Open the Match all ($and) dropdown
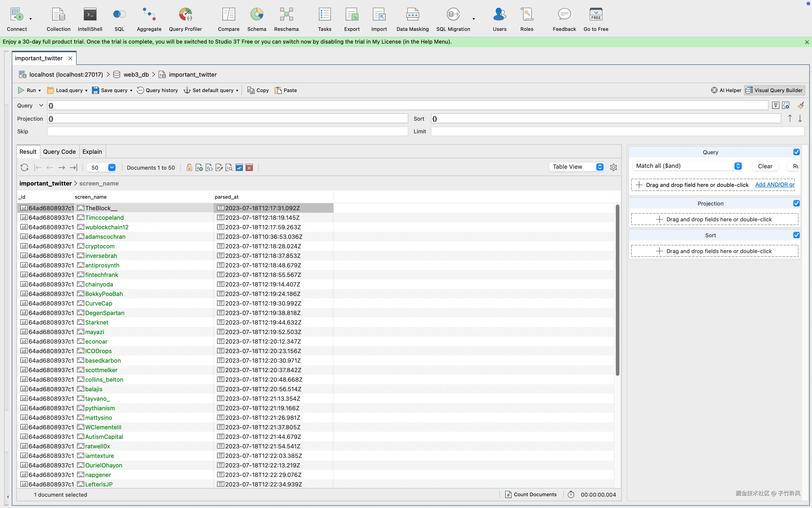Screen dimensions: 812x508 coord(687,166)
